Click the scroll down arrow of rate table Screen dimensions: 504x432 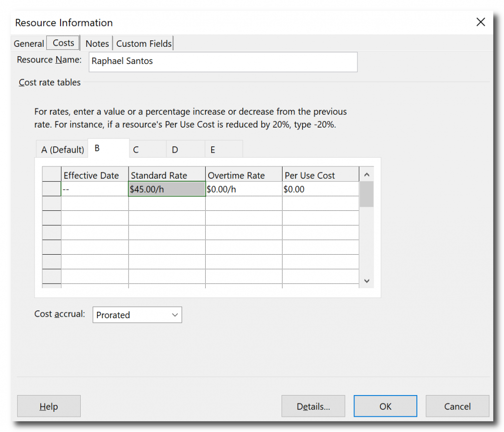coord(366,281)
